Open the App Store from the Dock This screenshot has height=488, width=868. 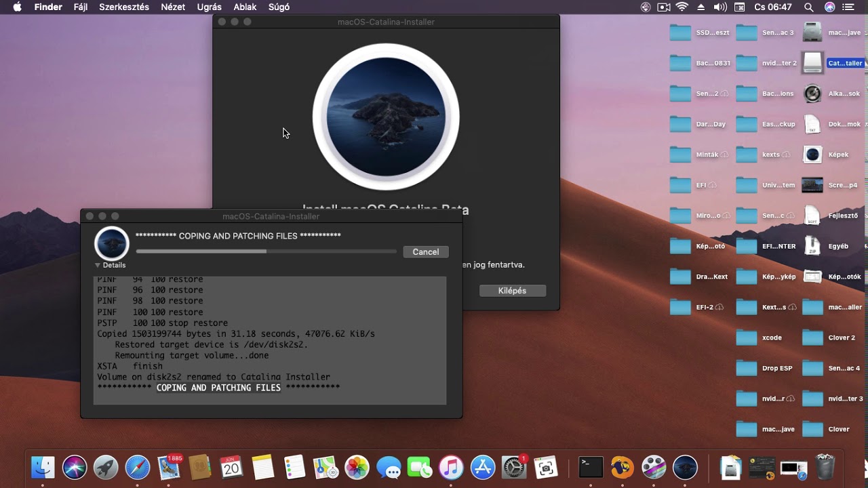(483, 467)
